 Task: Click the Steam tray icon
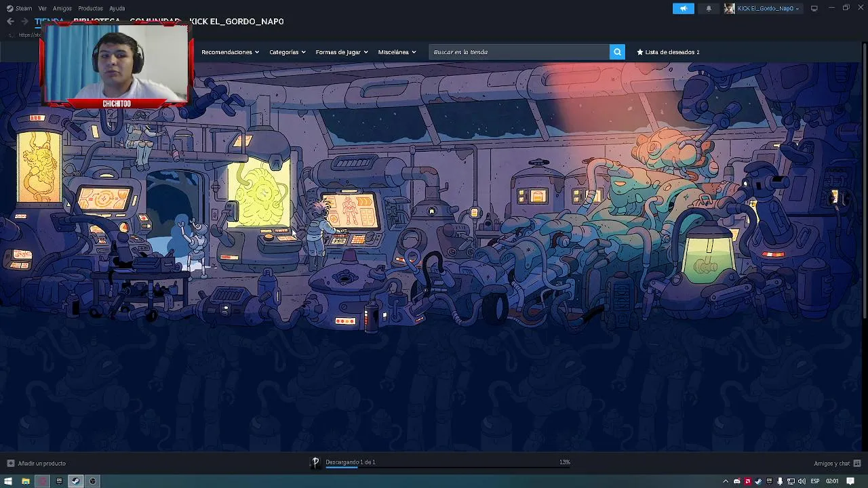(758, 481)
